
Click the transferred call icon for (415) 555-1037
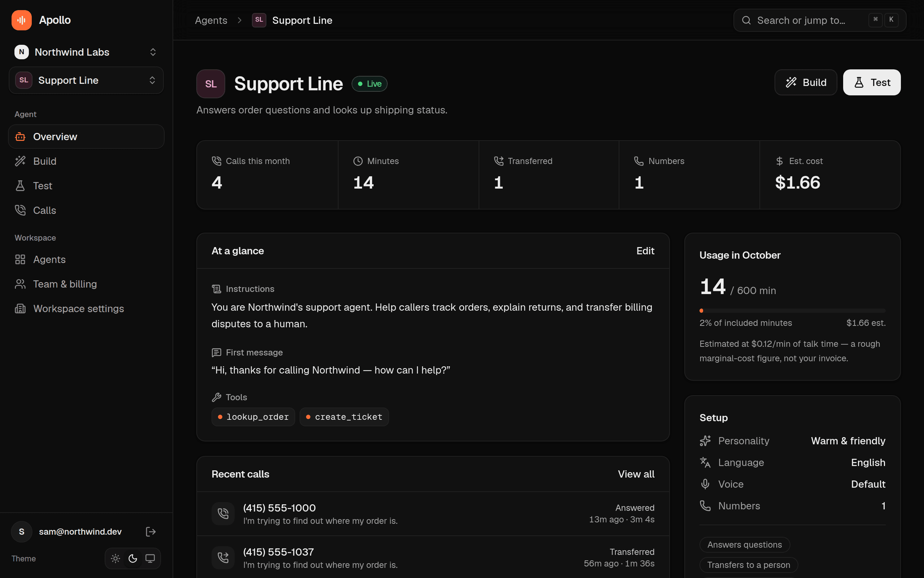point(223,557)
